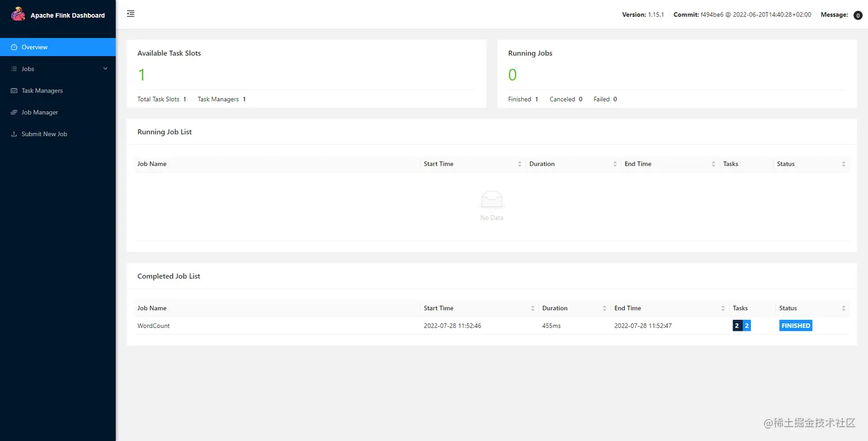Sort Completed Job List by Duration

coord(604,308)
